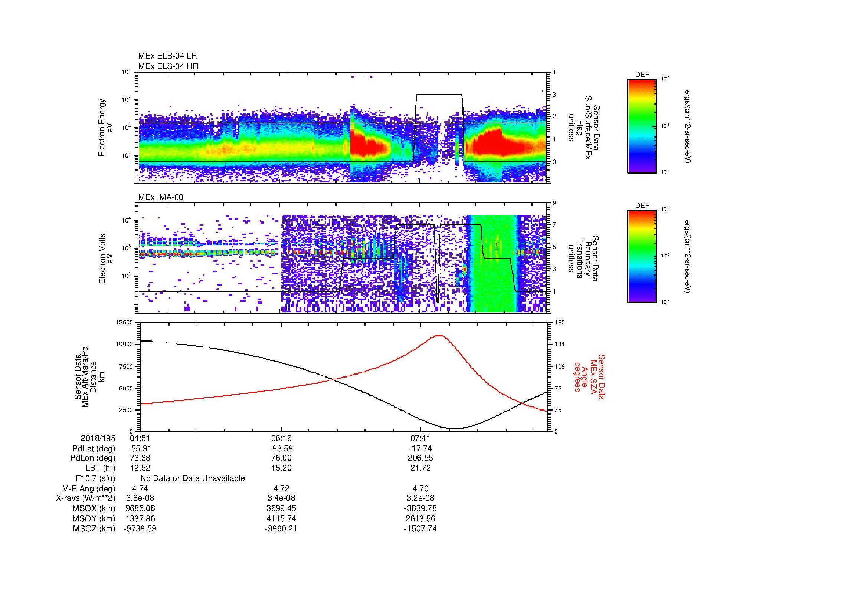
Task: Click the M-E Ang value 4.70
Action: [420, 489]
